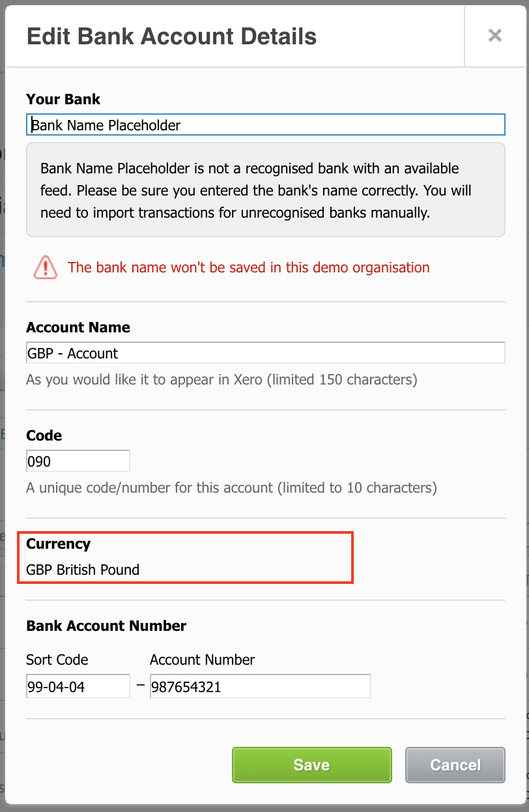Viewport: 529px width, 812px height.
Task: Click the Currency label
Action: (x=58, y=544)
